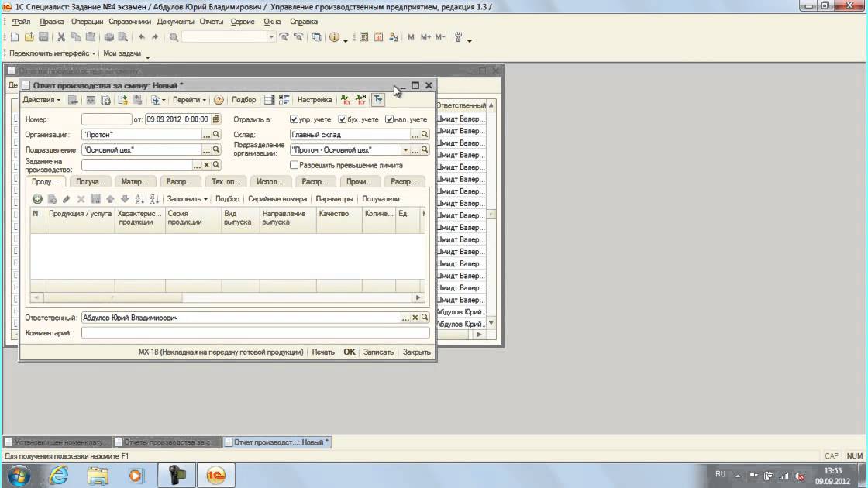Screen dimensions: 868x488
Task: Open the calculator icon in main toolbar
Action: tap(363, 37)
